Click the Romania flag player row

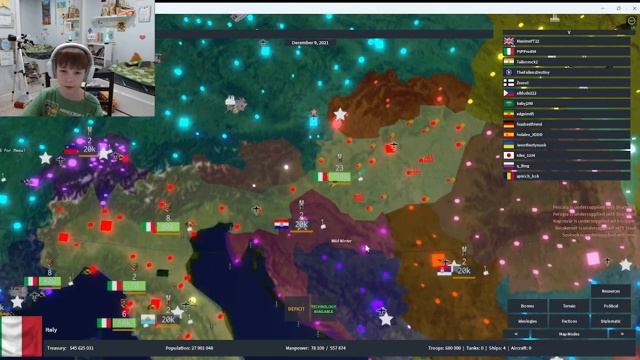click(x=567, y=176)
